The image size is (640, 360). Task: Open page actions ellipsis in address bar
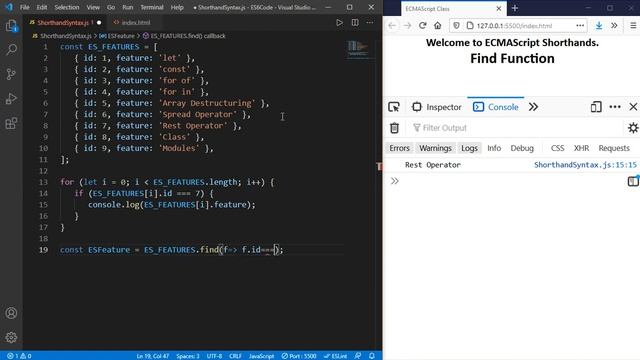(580, 25)
